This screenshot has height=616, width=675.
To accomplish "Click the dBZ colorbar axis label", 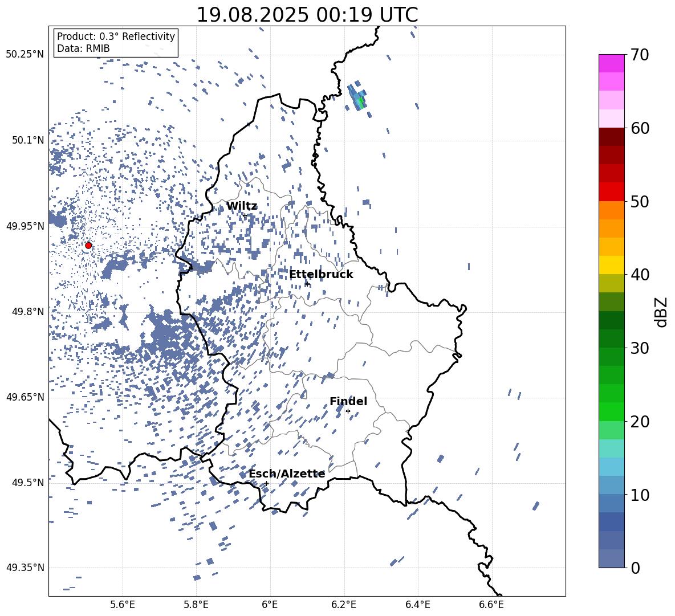I will tap(662, 312).
